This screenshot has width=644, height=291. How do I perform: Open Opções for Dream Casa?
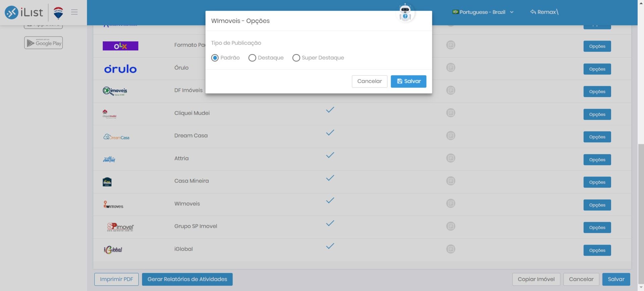pos(597,137)
